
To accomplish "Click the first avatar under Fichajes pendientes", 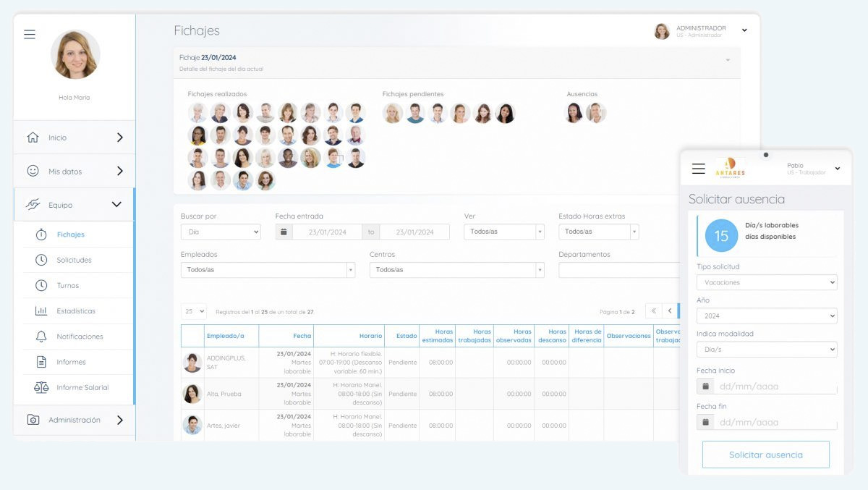I will (393, 113).
